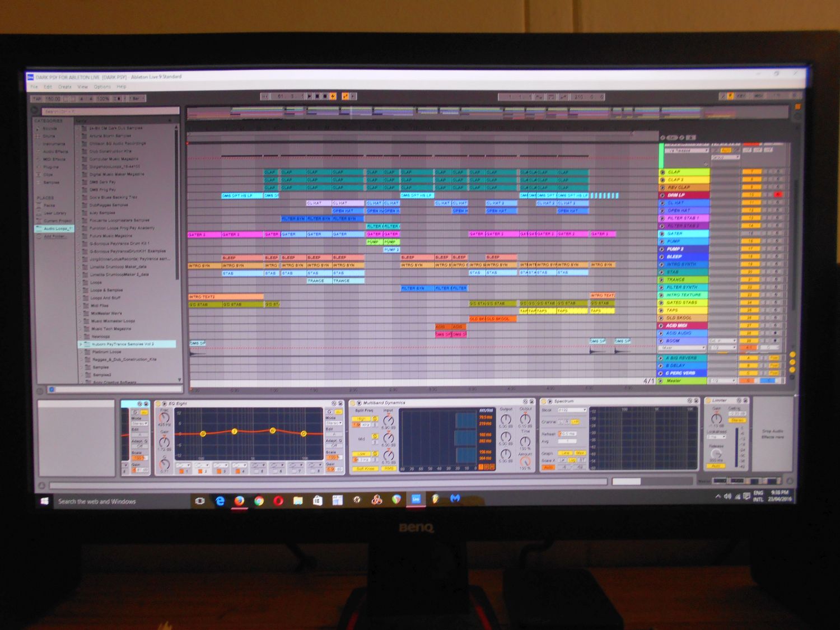Viewport: 840px width, 630px height.
Task: Open the Spectrum Block size dropdown
Action: 572,410
